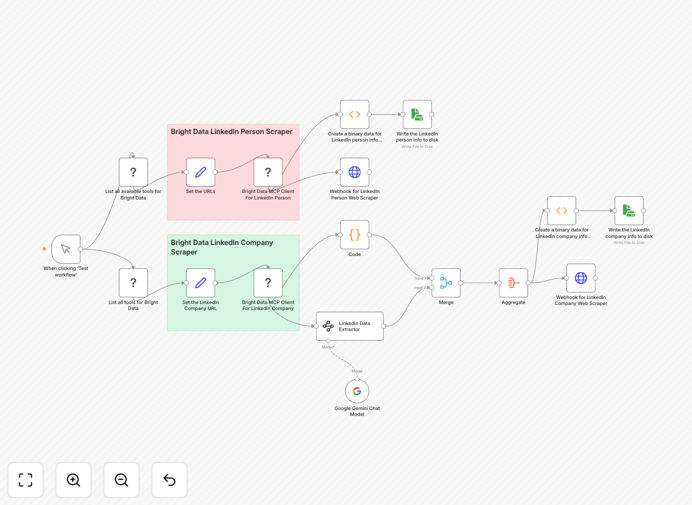Zoom out of the workflow canvas
Viewport: 692px width, 505px height.
(x=121, y=480)
